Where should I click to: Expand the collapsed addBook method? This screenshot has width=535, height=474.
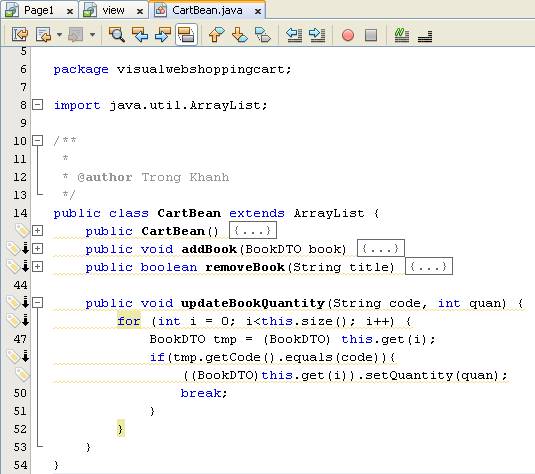(x=38, y=248)
